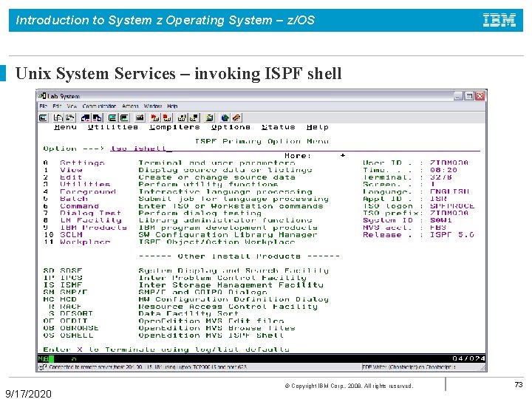Click the 'More: +' scroll indicator
Image resolution: width=532 pixels, height=399 pixels.
(x=316, y=156)
